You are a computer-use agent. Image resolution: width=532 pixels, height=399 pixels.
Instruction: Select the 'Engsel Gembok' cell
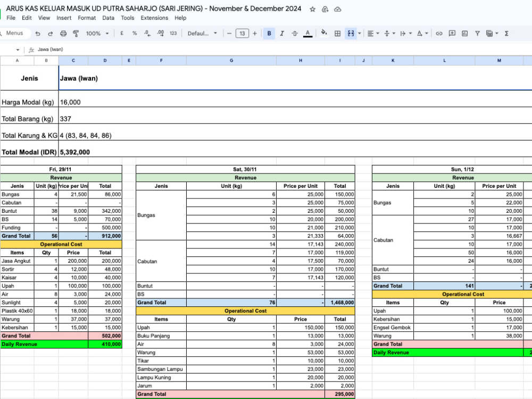tap(393, 327)
